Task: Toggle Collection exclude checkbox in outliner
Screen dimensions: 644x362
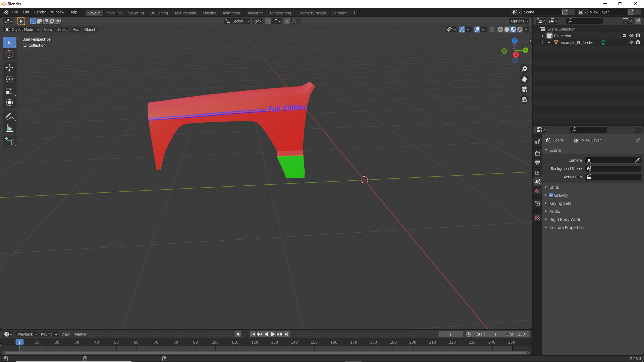Action: [x=625, y=36]
